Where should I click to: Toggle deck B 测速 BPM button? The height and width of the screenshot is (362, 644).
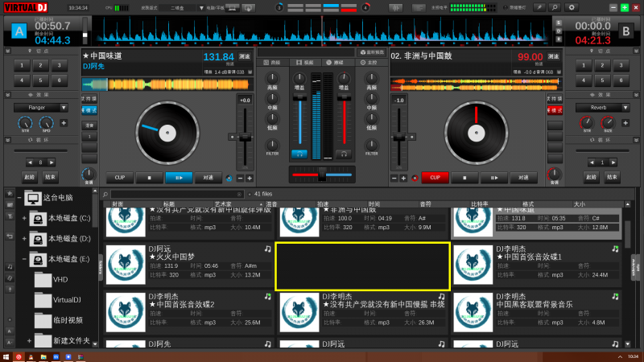point(553,57)
